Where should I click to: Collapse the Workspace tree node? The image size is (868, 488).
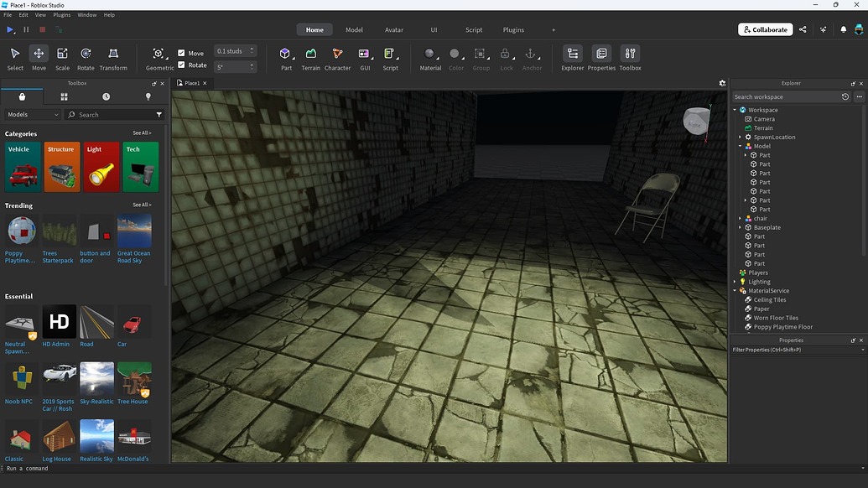[x=735, y=110]
